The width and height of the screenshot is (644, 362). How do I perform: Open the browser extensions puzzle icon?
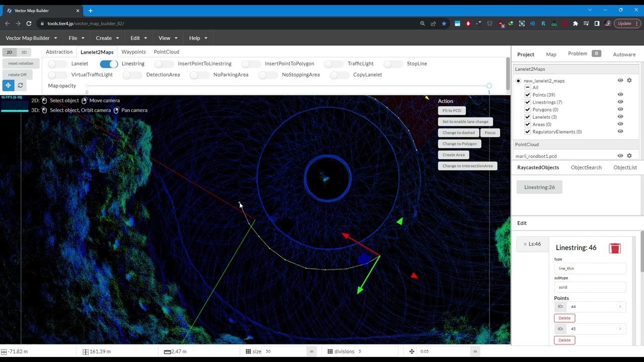pyautogui.click(x=576, y=23)
